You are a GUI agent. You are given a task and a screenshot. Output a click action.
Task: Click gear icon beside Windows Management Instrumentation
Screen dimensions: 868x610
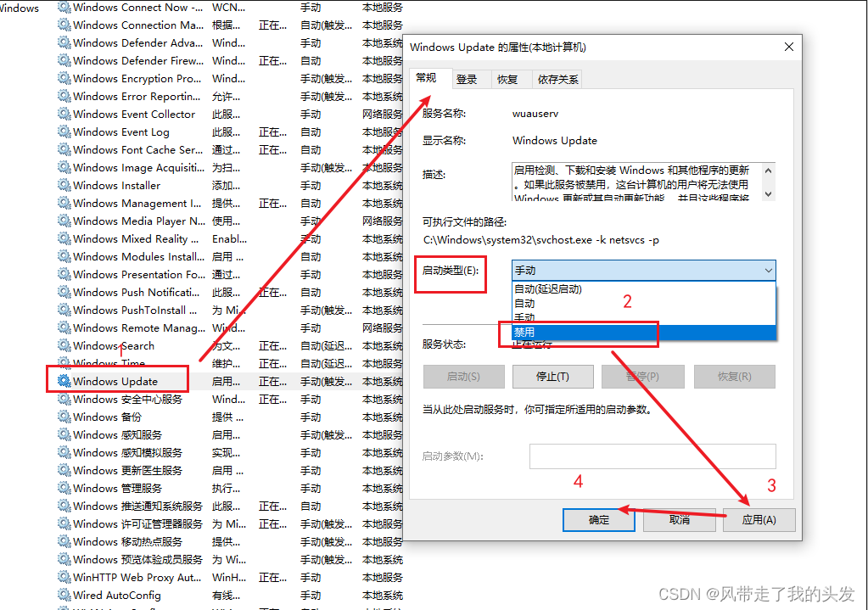(x=64, y=203)
